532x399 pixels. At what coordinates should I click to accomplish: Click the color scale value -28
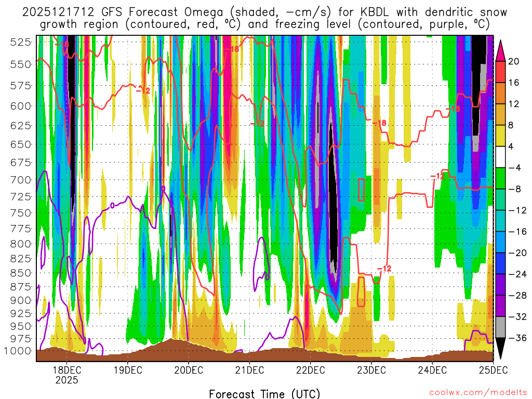517,296
